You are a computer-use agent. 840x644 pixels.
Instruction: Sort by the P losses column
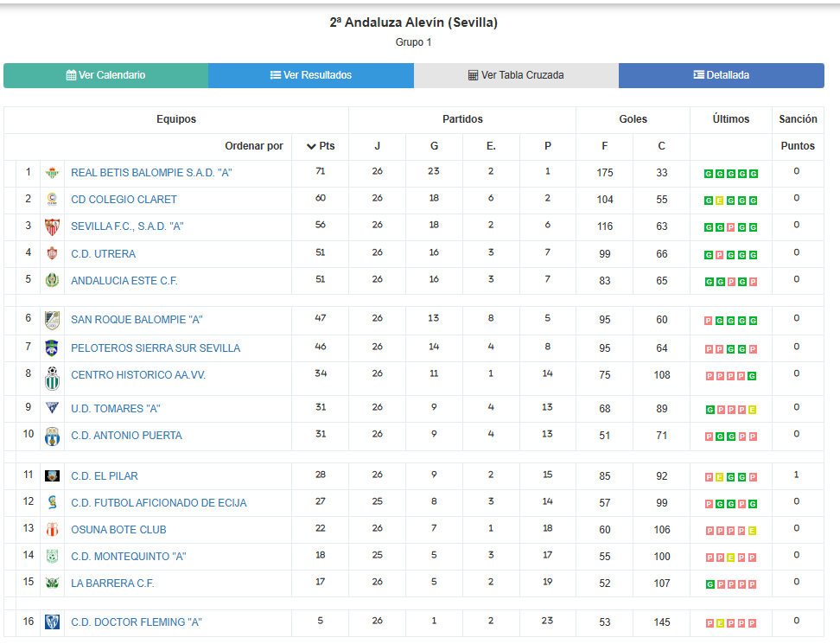(548, 146)
